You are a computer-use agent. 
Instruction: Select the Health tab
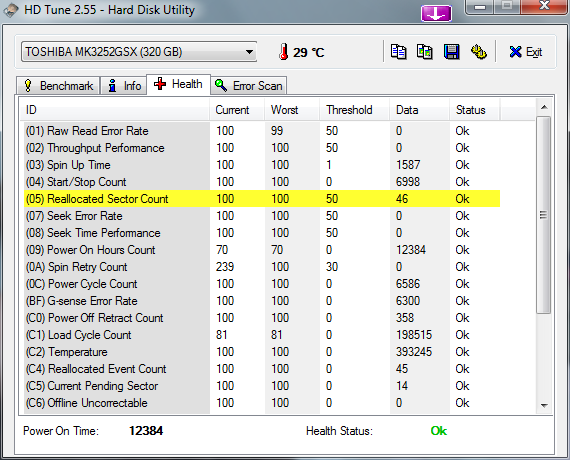tap(178, 84)
